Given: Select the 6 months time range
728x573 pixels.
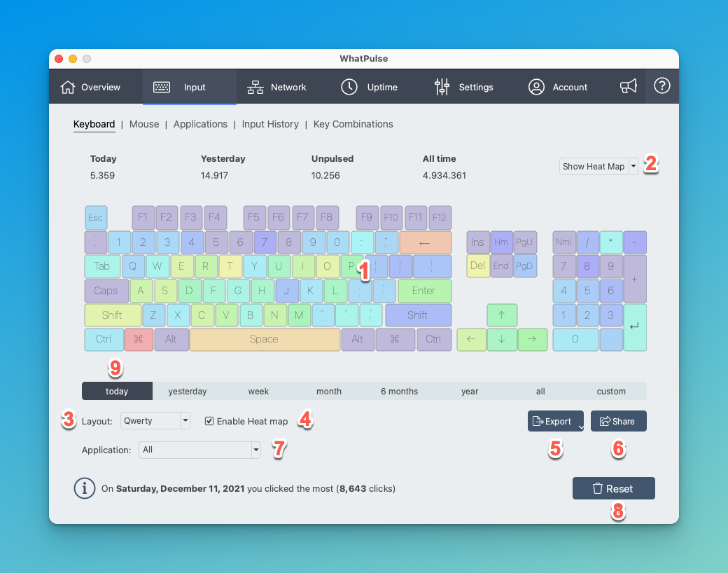Looking at the screenshot, I should click(x=399, y=392).
